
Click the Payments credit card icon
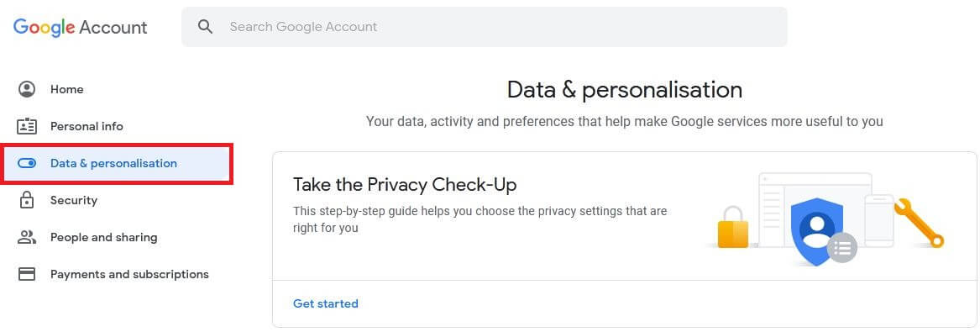pyautogui.click(x=27, y=274)
